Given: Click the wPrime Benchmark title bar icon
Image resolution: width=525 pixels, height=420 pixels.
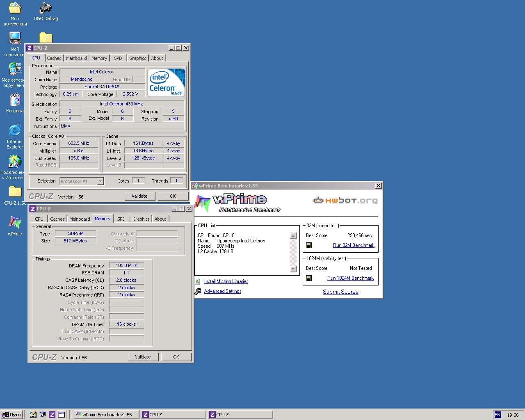Looking at the screenshot, I should (195, 186).
